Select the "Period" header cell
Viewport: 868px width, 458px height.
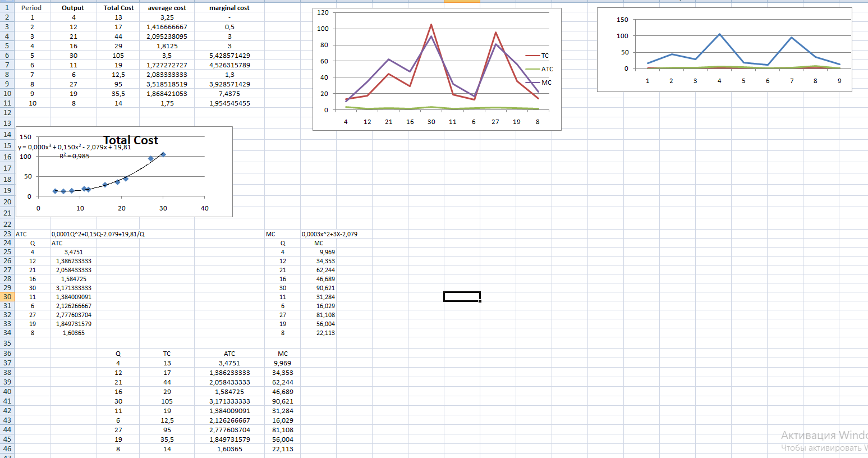[31, 8]
